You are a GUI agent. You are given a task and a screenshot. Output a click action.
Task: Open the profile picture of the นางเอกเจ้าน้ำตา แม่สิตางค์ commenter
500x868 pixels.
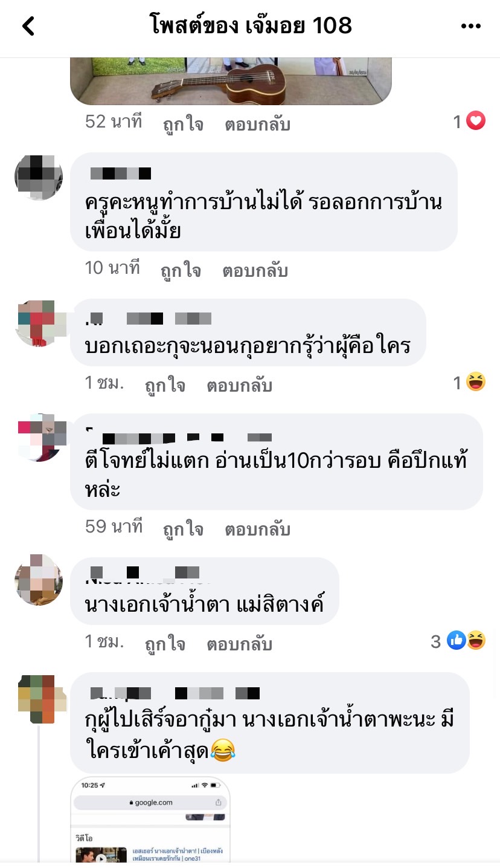(39, 579)
